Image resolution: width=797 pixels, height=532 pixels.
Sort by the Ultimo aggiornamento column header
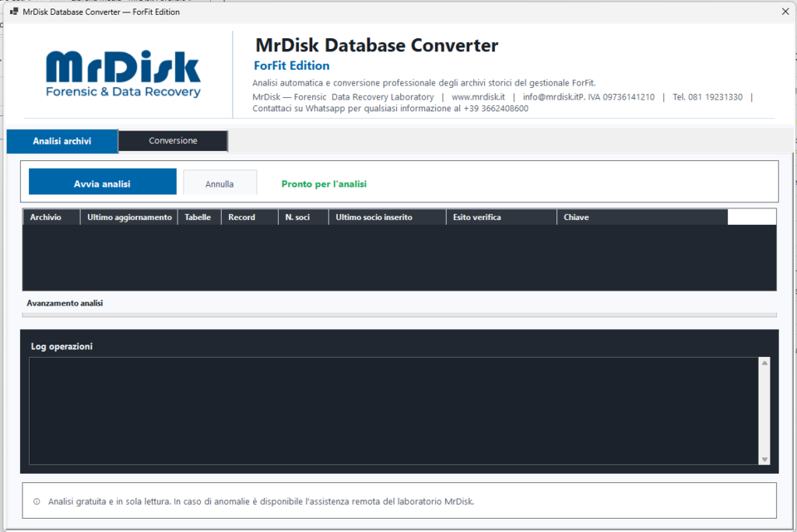129,217
